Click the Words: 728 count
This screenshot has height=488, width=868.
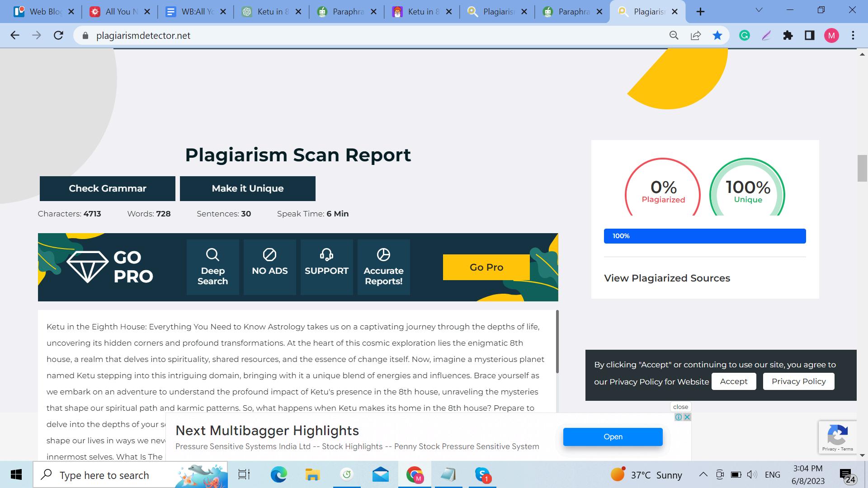point(149,214)
